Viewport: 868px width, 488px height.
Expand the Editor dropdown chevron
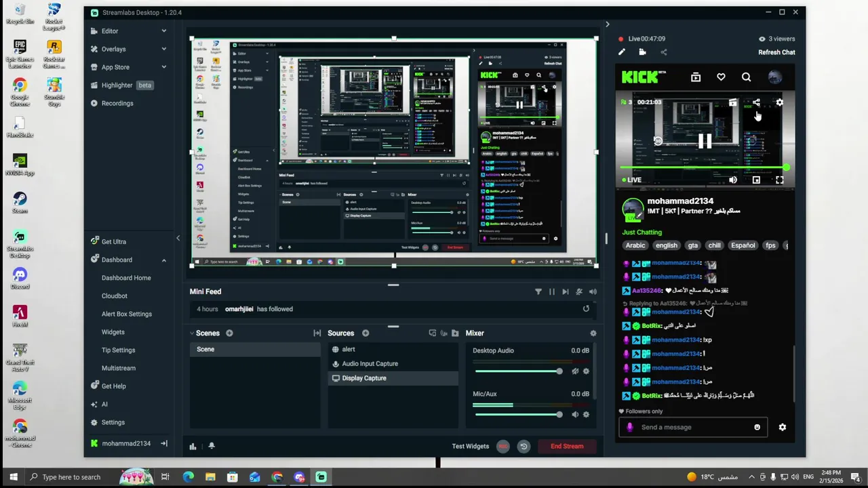(x=163, y=31)
